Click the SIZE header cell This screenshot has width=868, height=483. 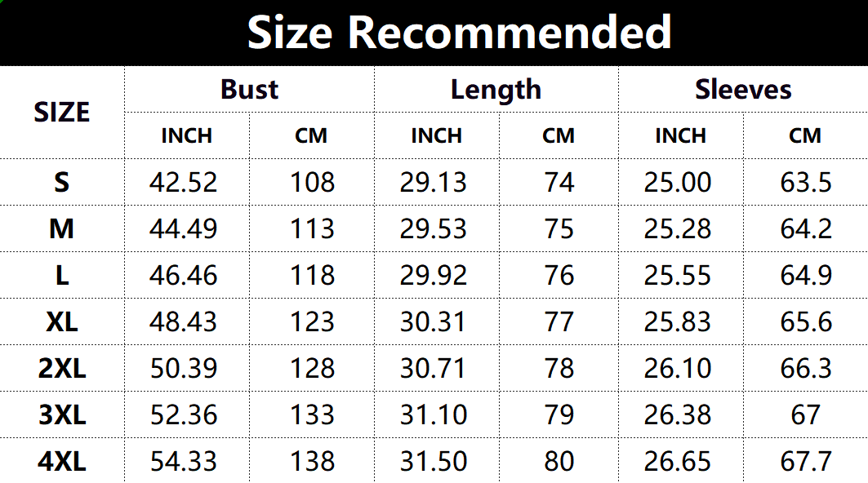62,113
